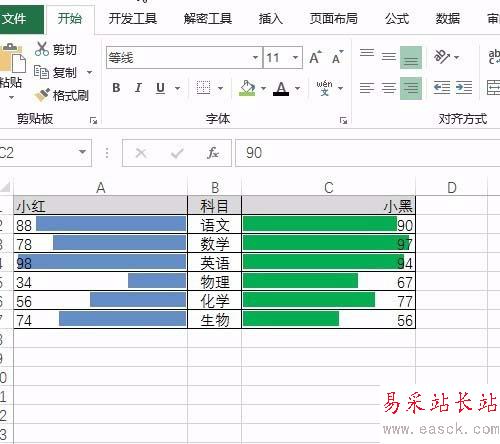Click the select-all corner triangle

tap(6, 187)
